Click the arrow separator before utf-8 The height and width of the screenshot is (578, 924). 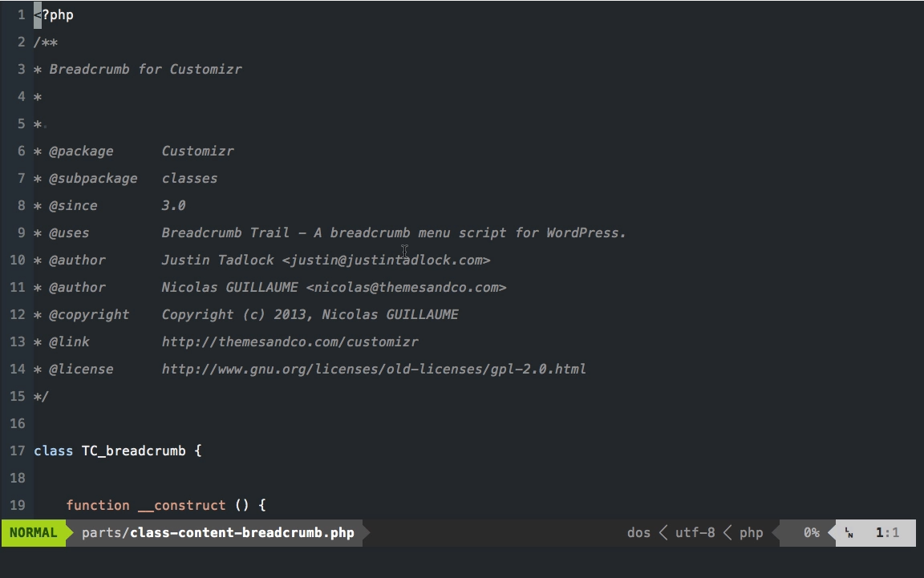tap(663, 532)
